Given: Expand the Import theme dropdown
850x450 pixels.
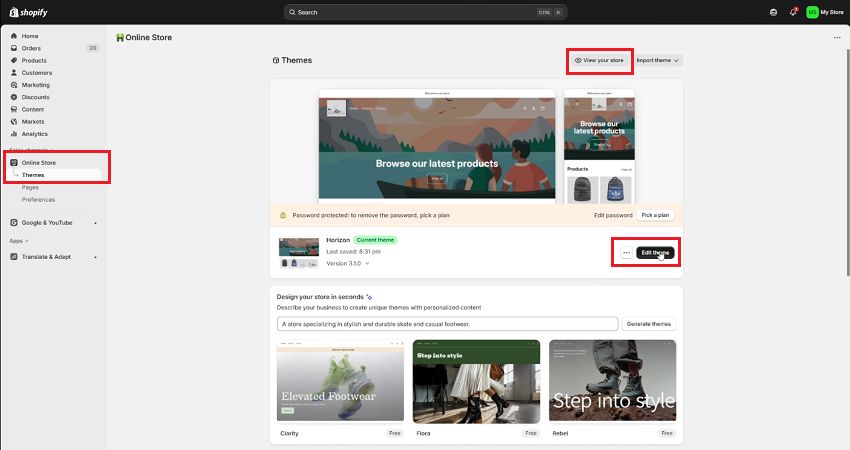Looking at the screenshot, I should point(658,60).
